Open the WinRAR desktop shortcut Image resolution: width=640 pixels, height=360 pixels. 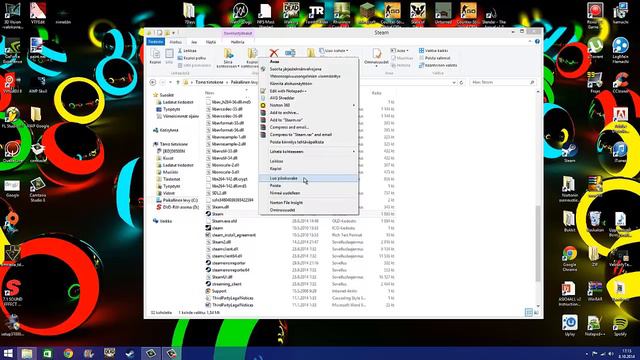(x=595, y=291)
